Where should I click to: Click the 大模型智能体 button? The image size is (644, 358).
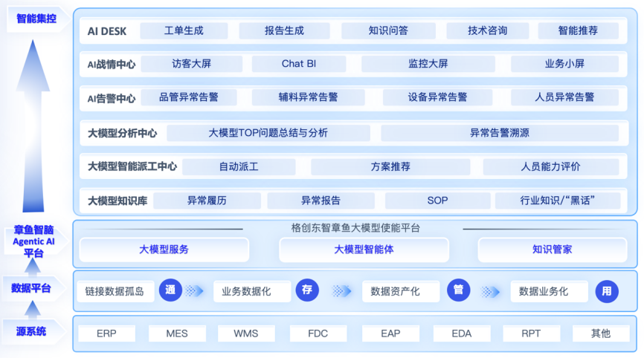[x=364, y=250]
